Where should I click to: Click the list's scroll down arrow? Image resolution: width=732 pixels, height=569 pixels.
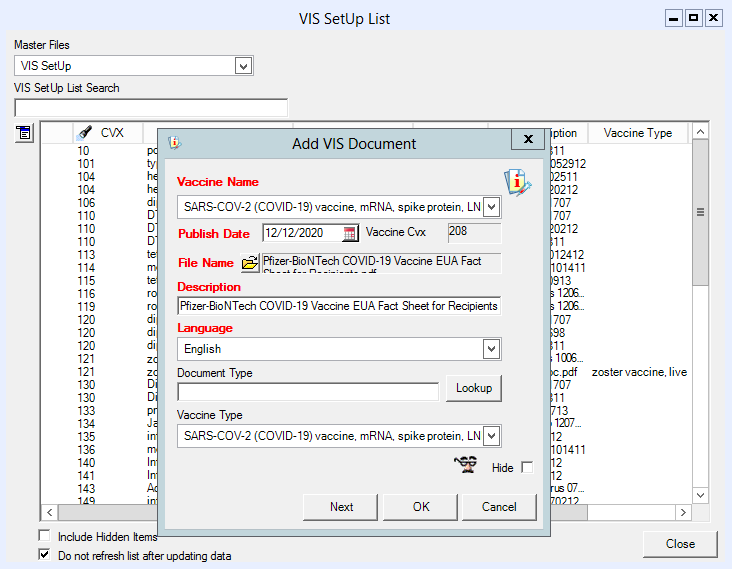[700, 495]
